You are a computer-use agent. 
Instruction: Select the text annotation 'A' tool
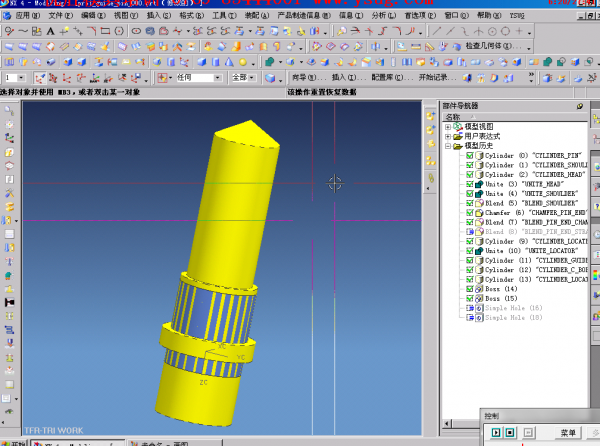pyautogui.click(x=51, y=31)
